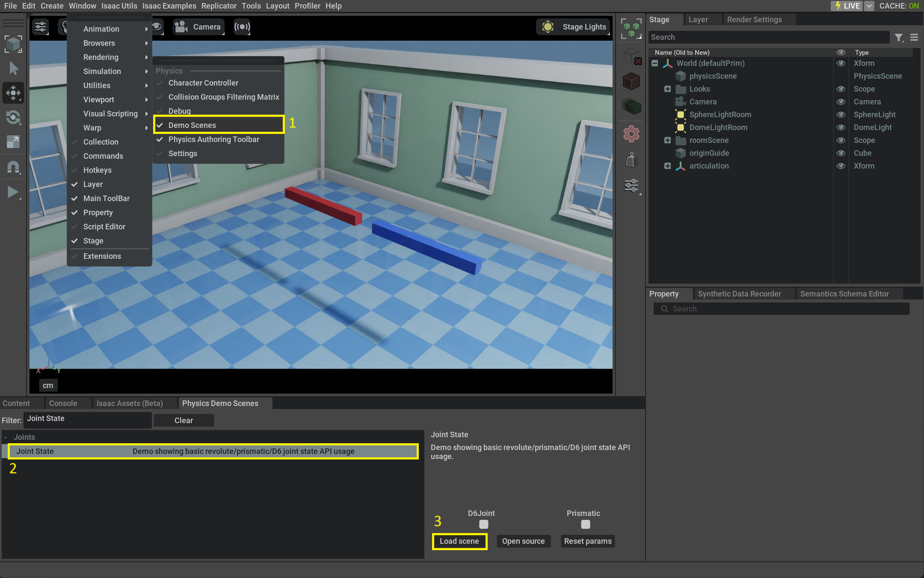Screen dimensions: 924x578
Task: Open the Stage filter funnel icon
Action: 899,38
